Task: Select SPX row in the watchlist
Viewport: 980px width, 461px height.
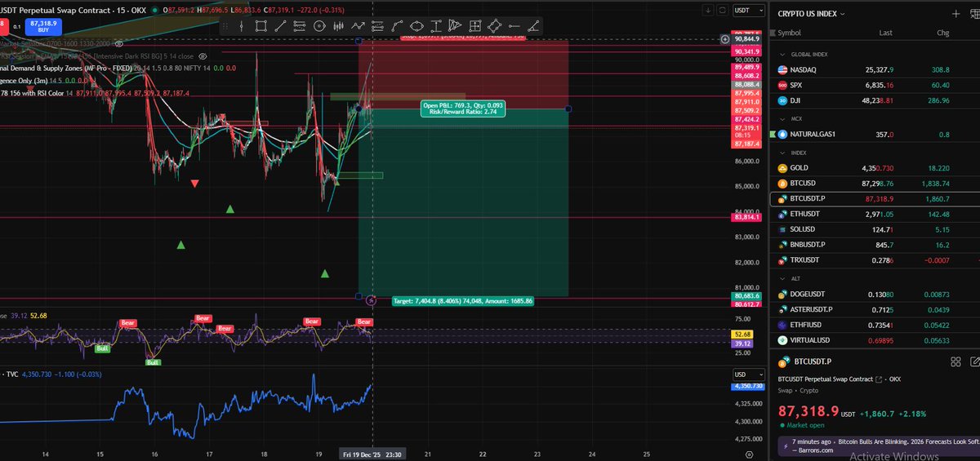Action: pyautogui.click(x=875, y=85)
